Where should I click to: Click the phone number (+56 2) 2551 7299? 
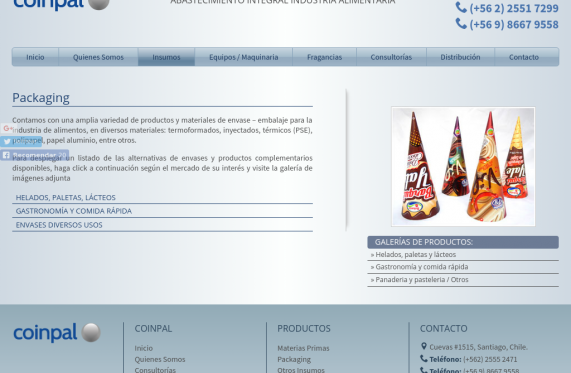pos(514,8)
